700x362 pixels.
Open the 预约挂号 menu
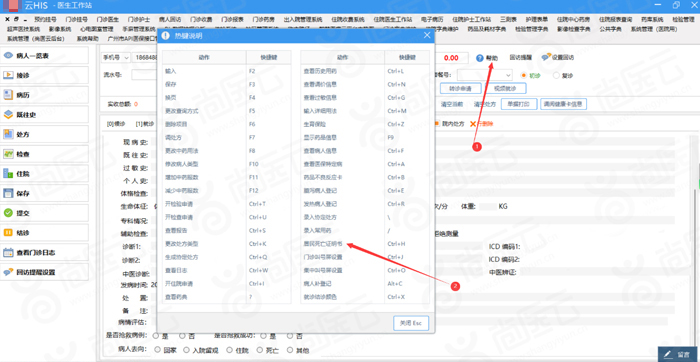[45, 20]
